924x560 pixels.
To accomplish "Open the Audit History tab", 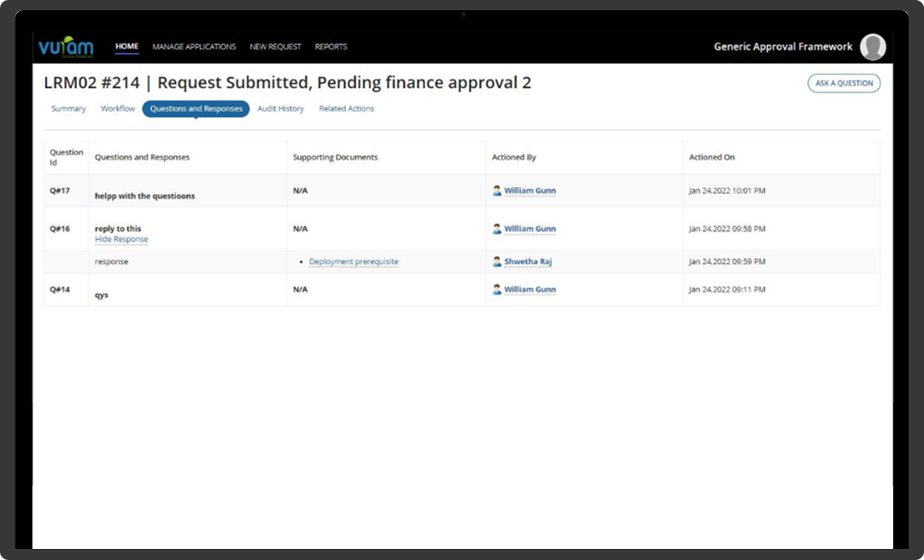I will 280,109.
